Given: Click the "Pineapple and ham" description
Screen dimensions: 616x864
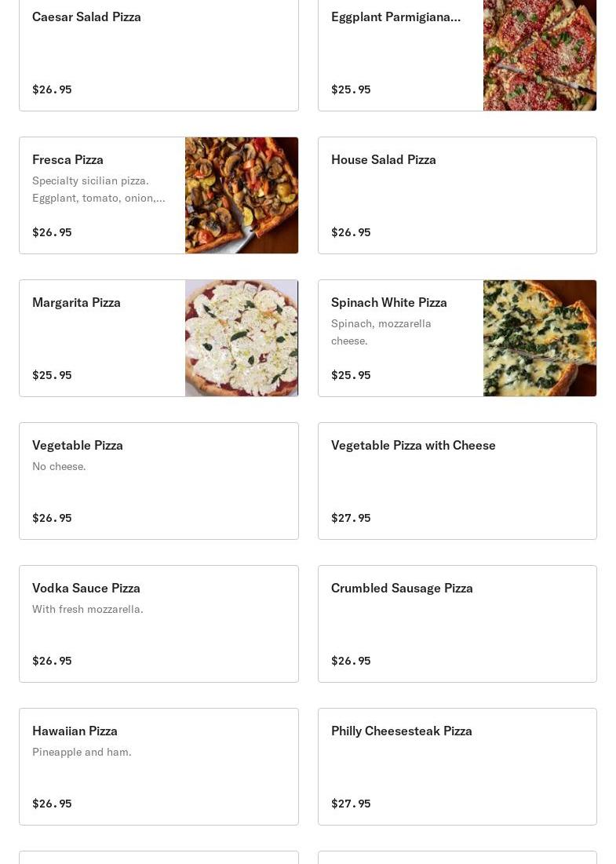Looking at the screenshot, I should pyautogui.click(x=82, y=752).
